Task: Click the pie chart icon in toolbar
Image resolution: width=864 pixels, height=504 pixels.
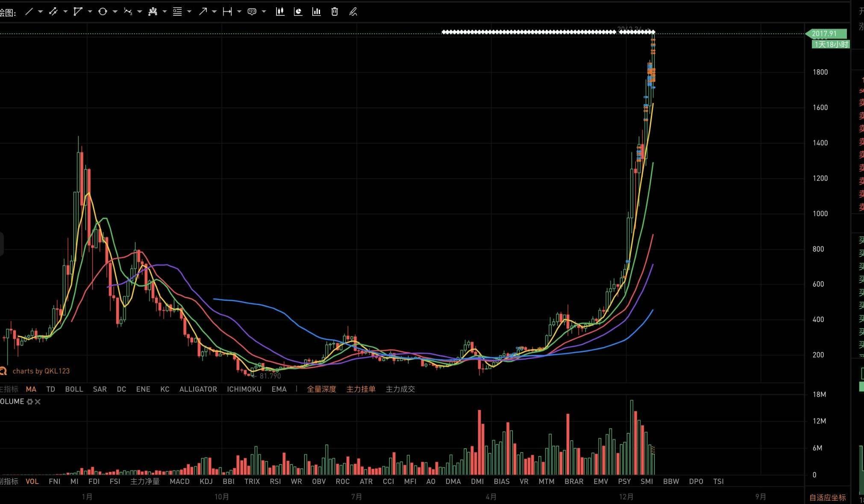Action: click(298, 12)
